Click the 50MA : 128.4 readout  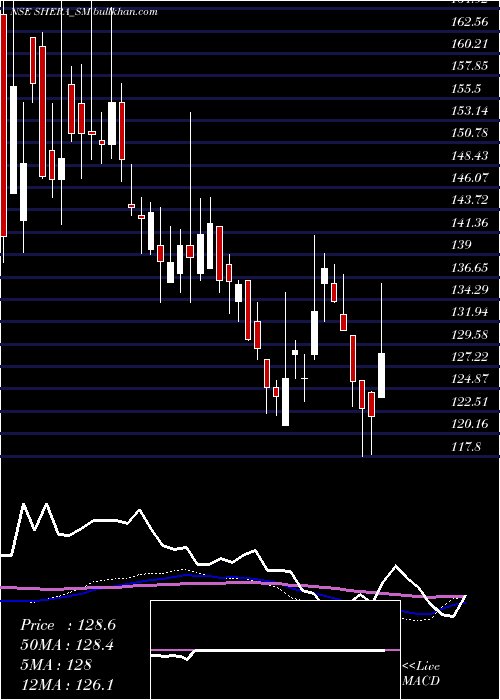click(x=68, y=645)
